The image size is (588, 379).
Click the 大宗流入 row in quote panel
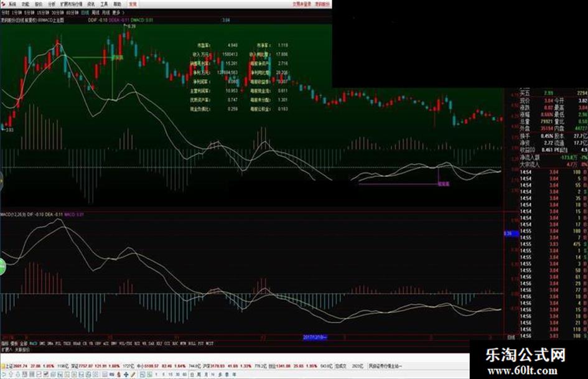point(554,164)
